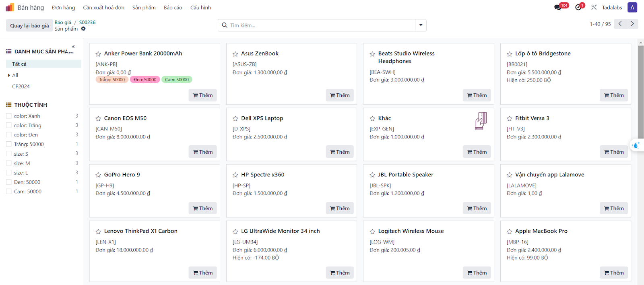Click Quay lại báo giá button
This screenshot has width=644, height=285.
coord(29,25)
